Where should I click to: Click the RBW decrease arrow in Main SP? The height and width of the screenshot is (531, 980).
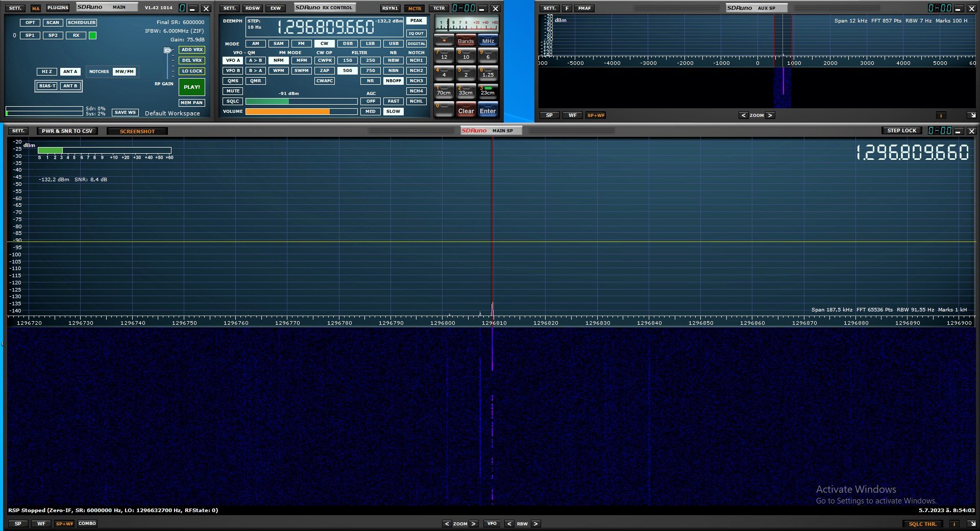509,524
